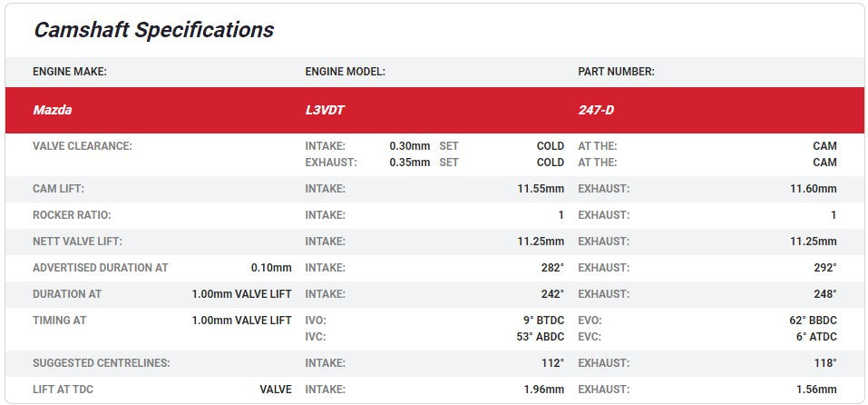Click the 'VALVE' text in Lift at TDC row
This screenshot has height=405, width=868.
pyautogui.click(x=276, y=390)
